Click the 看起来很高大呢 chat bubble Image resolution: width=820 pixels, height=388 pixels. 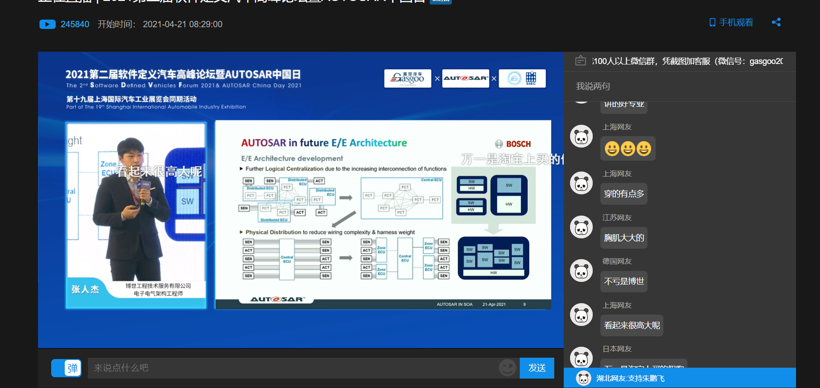tap(632, 325)
